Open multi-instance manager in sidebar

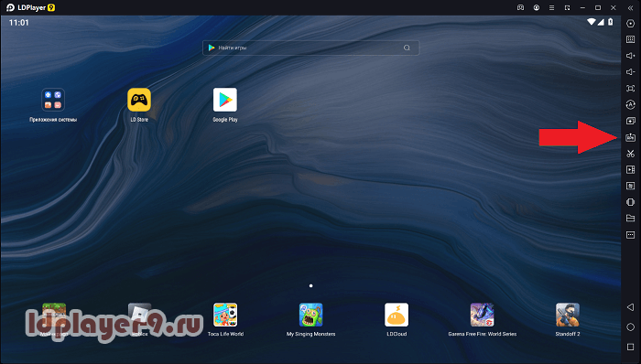pos(630,121)
